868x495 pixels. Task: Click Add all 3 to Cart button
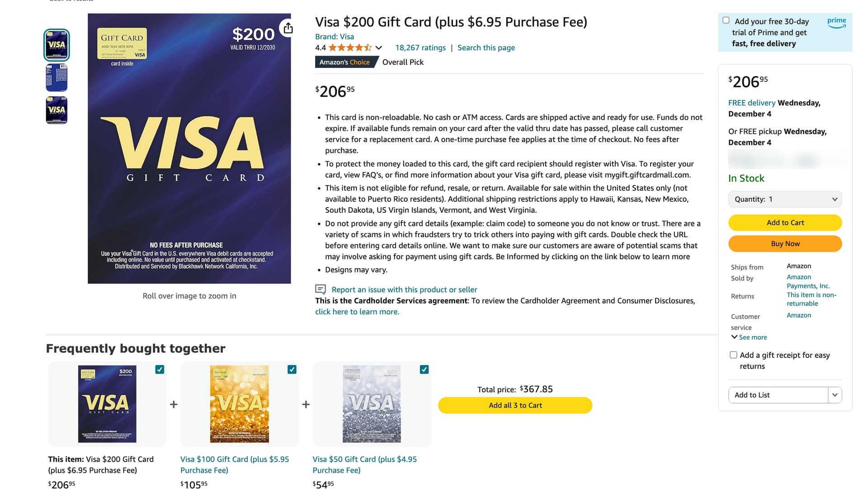pos(515,405)
